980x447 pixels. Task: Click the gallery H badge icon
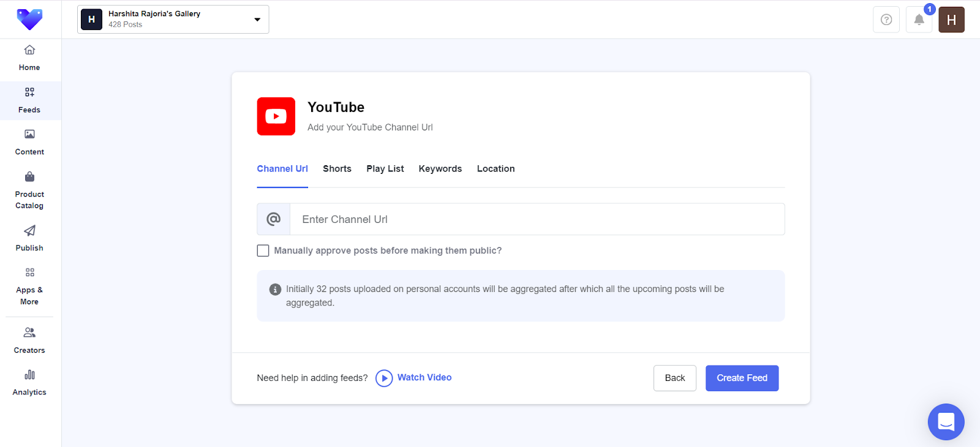[92, 20]
